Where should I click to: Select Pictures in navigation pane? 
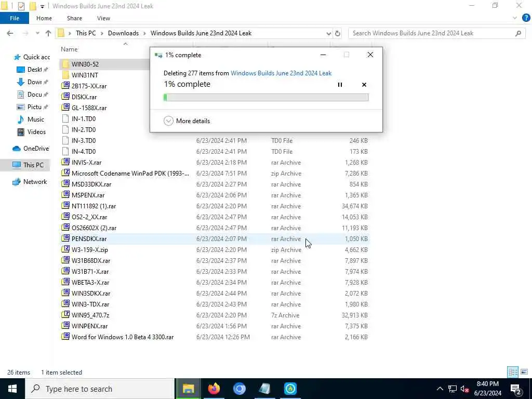pos(33,107)
